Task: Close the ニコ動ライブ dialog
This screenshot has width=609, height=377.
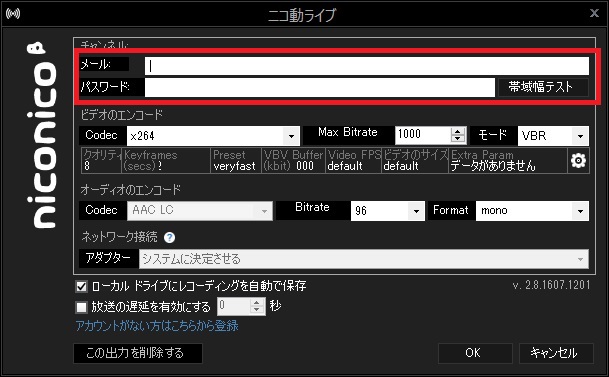Action: [x=594, y=13]
